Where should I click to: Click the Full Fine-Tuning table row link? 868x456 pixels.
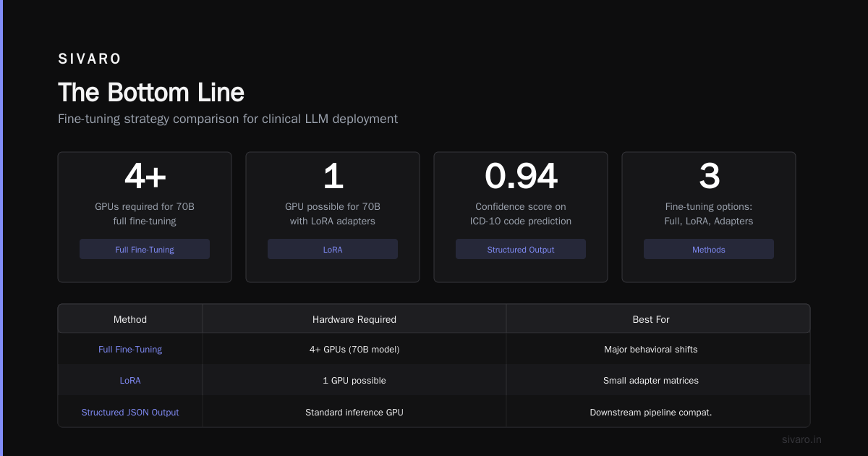(130, 349)
